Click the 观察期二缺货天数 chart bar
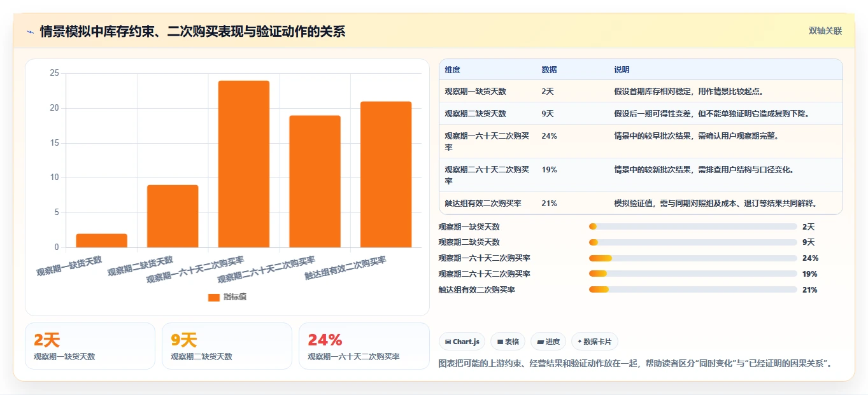 (173, 216)
